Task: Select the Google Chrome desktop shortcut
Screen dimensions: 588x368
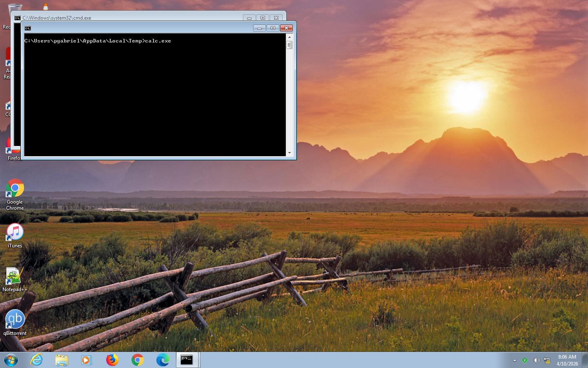Action: (x=15, y=195)
